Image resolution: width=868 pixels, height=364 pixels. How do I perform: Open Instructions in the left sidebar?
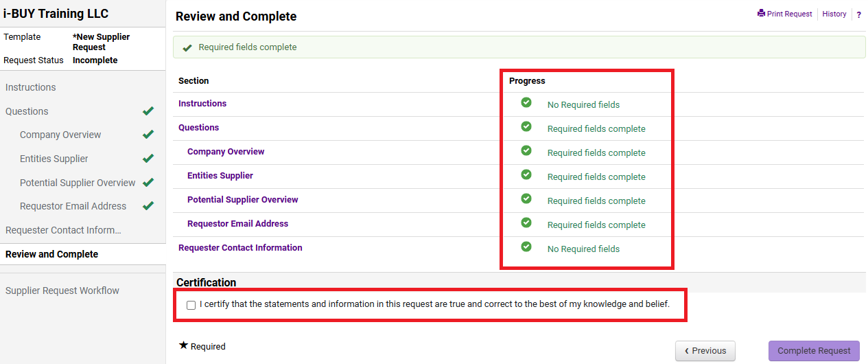coord(31,87)
